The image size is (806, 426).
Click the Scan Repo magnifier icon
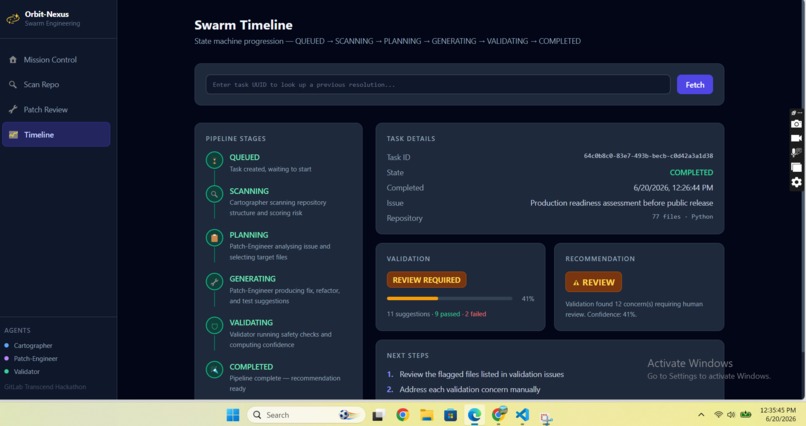click(x=13, y=84)
